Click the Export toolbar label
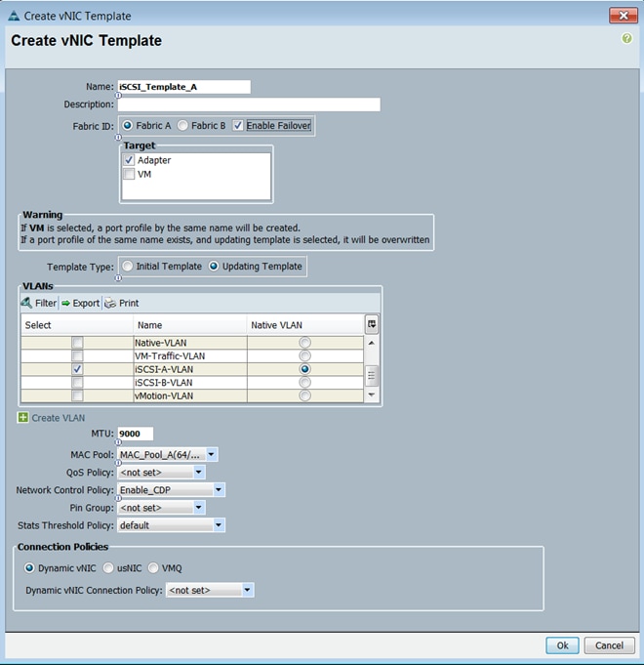 [86, 304]
